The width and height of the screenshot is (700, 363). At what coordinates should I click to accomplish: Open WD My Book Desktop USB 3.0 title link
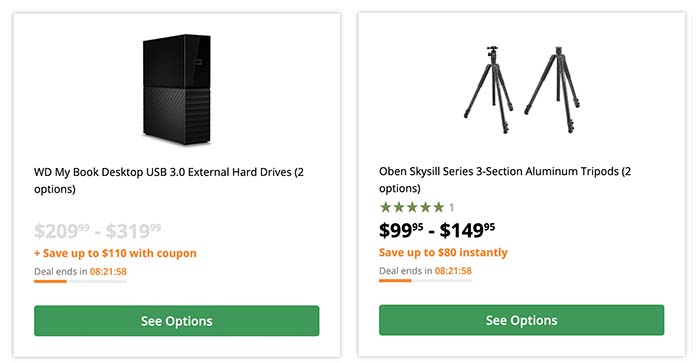(169, 180)
